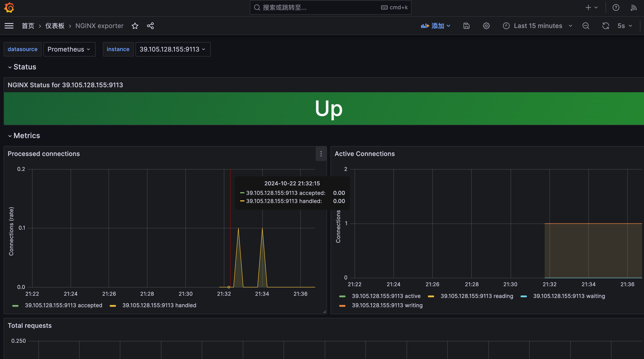Share the dashboard via share icon
644x359 pixels.
click(150, 26)
